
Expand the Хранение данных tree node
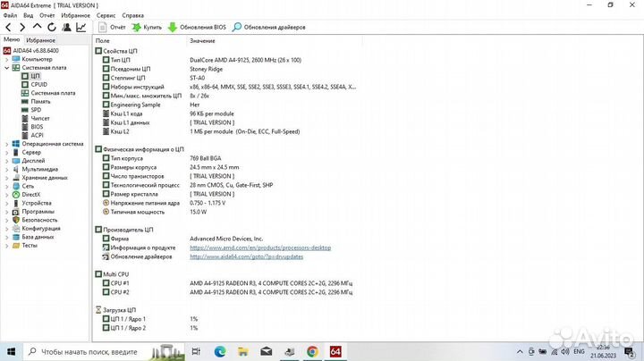coord(6,178)
